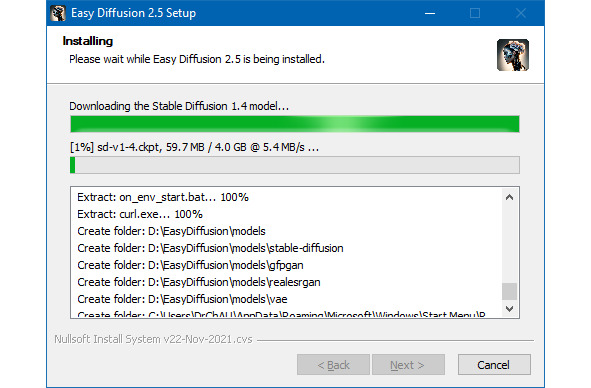Select the 'Extract: curl.exe... 100%' log line

[x=140, y=214]
